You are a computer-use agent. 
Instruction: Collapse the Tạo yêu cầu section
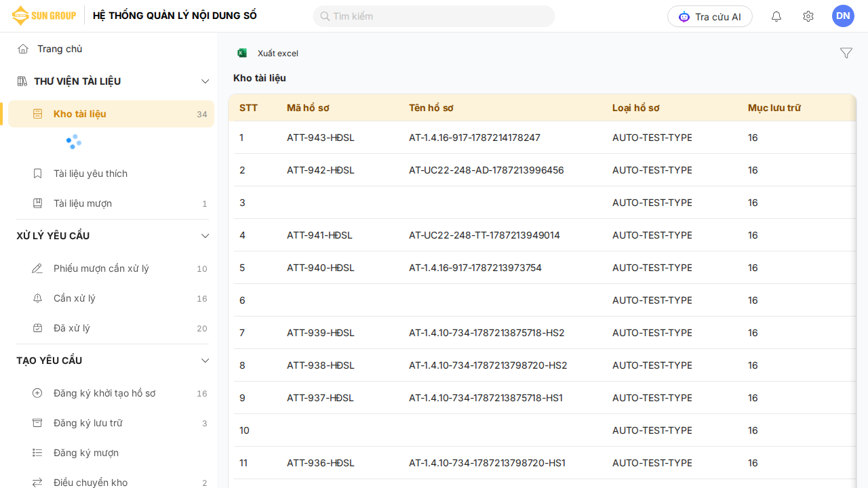[x=205, y=361]
